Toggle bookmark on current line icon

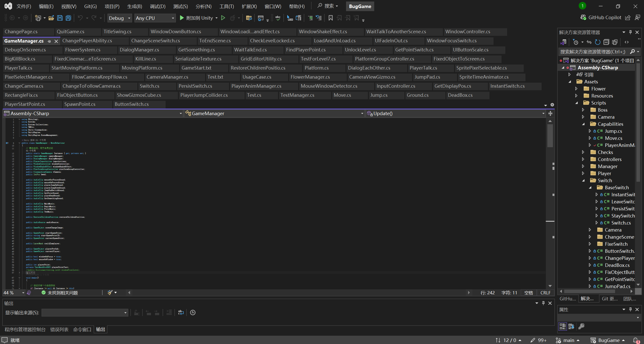330,18
